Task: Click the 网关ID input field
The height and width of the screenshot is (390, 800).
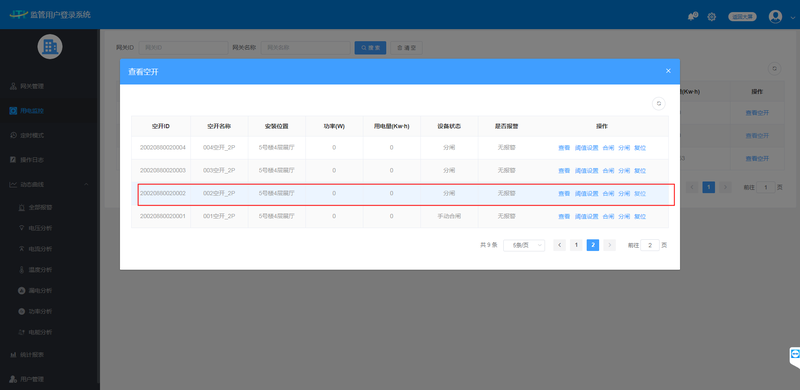Action: [x=183, y=47]
